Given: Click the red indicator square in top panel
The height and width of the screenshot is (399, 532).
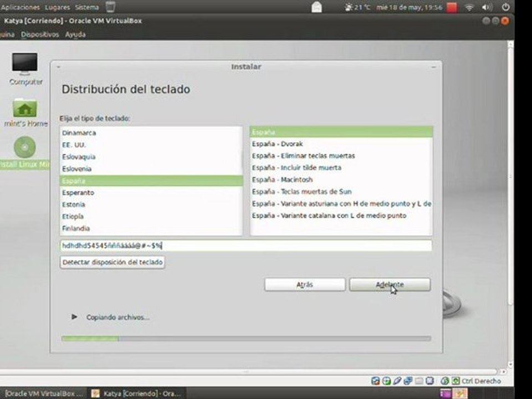Looking at the screenshot, I should [452, 7].
